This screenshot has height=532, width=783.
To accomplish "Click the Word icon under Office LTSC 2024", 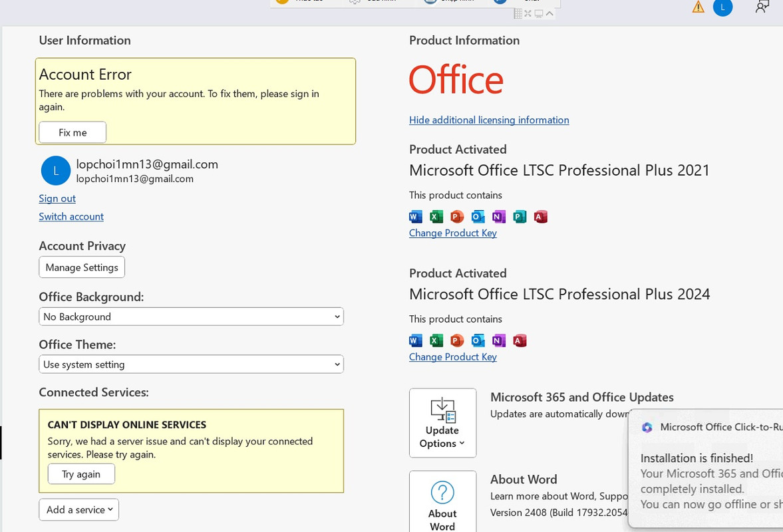I will pos(416,340).
